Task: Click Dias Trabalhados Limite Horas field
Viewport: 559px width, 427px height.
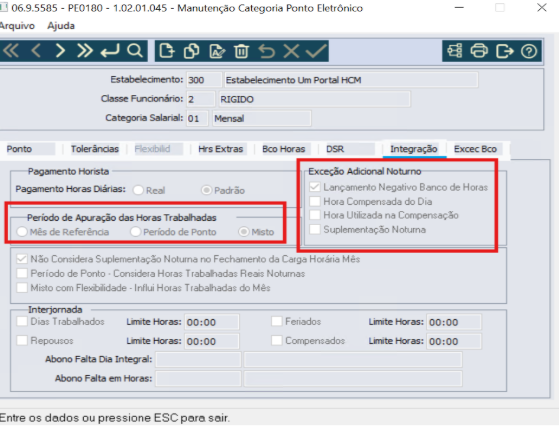Action: 212,322
